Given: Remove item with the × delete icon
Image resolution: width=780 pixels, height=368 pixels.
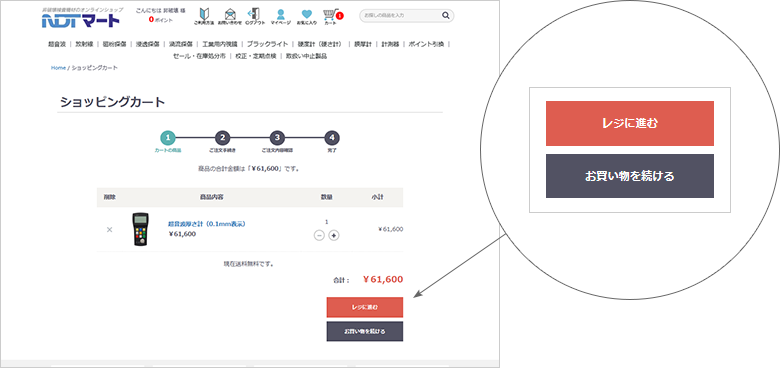Looking at the screenshot, I should coord(109,230).
